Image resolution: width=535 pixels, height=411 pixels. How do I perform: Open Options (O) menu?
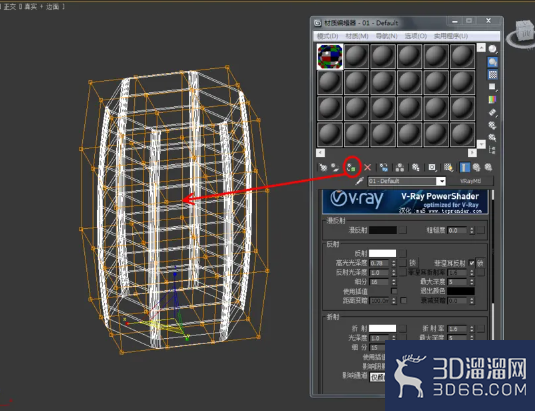coord(416,36)
